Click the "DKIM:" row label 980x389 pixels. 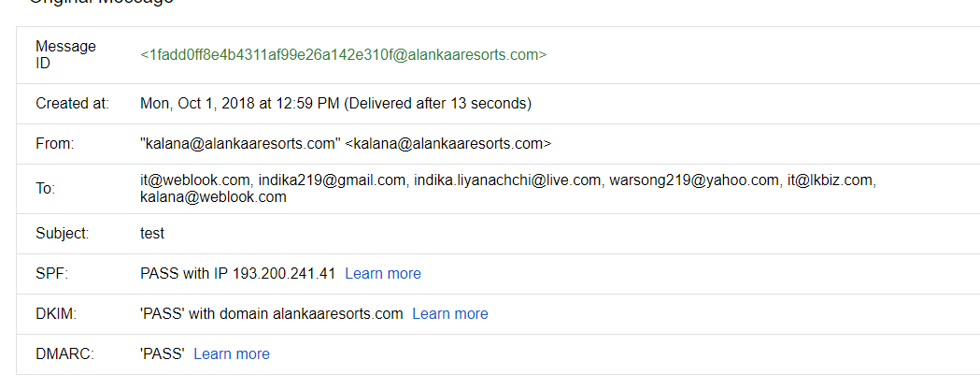point(56,314)
